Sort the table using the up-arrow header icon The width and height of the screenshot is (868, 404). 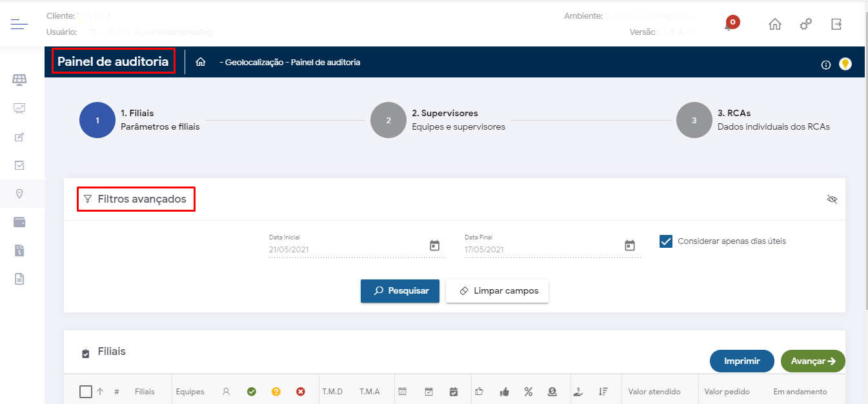[x=100, y=392]
